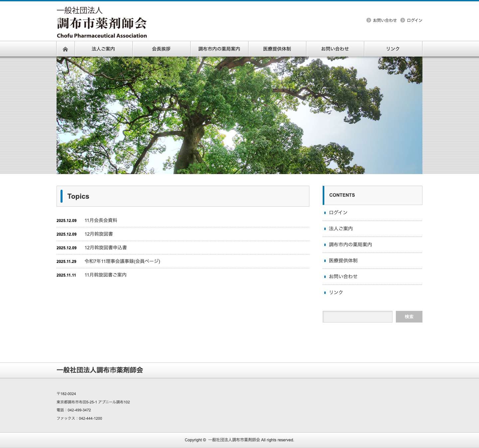The width and height of the screenshot is (479, 448).
Task: Click the arrow icon beside お問い合わせ header link
Action: click(x=369, y=20)
